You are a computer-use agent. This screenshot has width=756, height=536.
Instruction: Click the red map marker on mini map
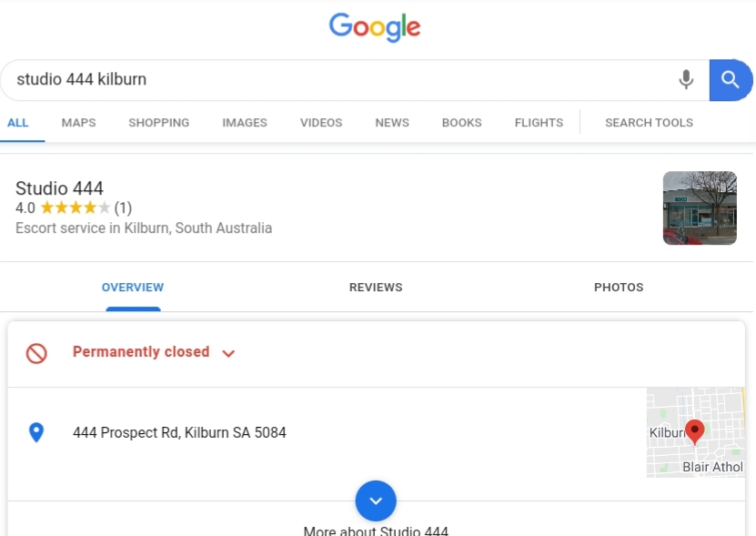694,431
